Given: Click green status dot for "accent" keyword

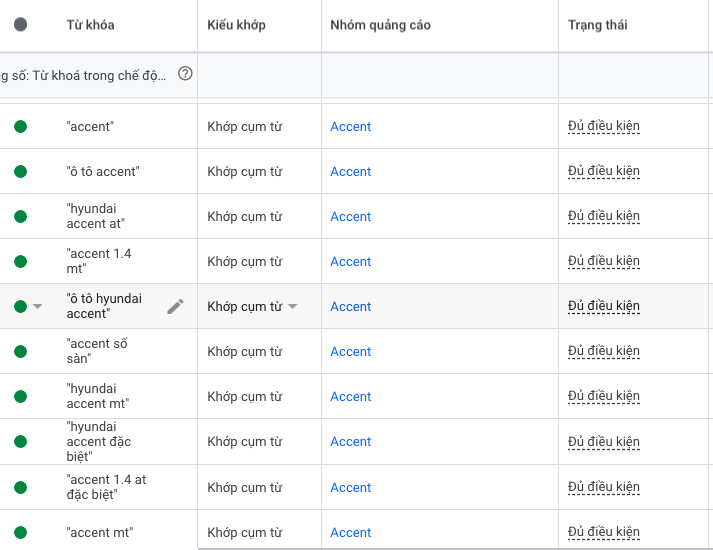Looking at the screenshot, I should [20, 127].
